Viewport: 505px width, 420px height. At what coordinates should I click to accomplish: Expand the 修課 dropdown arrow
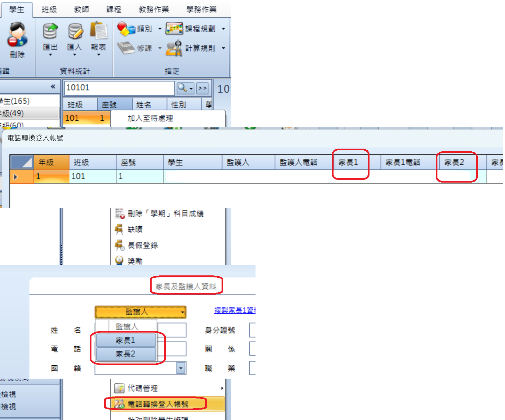tap(160, 48)
